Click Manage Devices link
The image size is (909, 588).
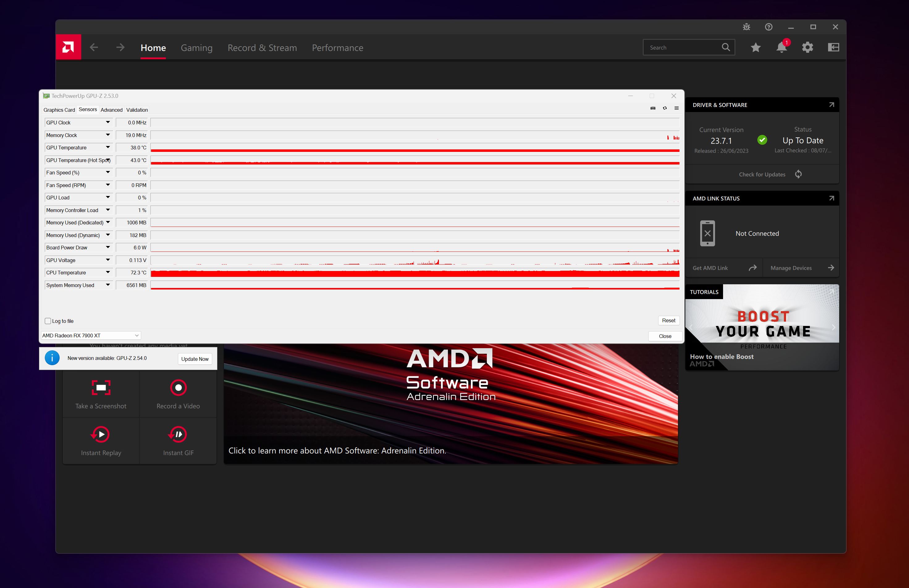point(791,268)
